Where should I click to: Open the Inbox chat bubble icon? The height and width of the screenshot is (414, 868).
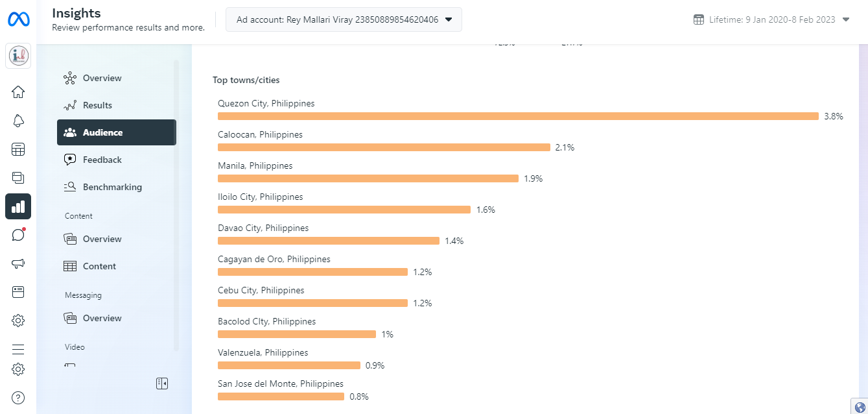(18, 235)
